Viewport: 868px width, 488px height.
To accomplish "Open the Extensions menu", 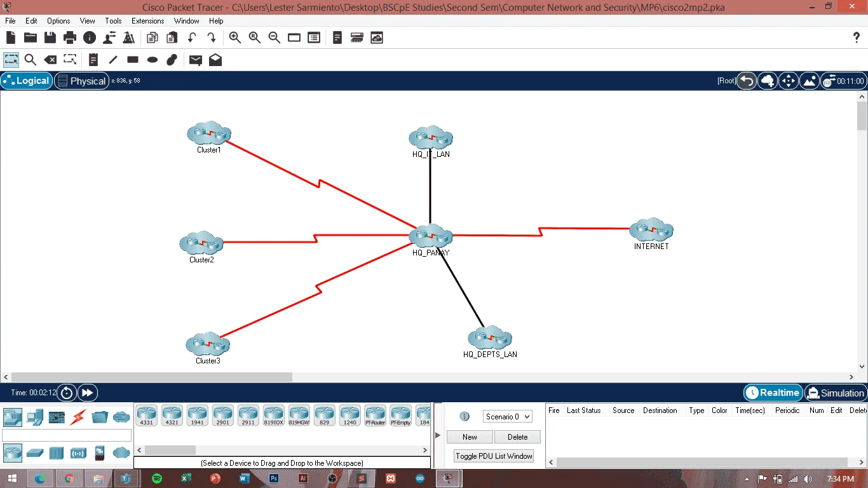I will point(148,21).
